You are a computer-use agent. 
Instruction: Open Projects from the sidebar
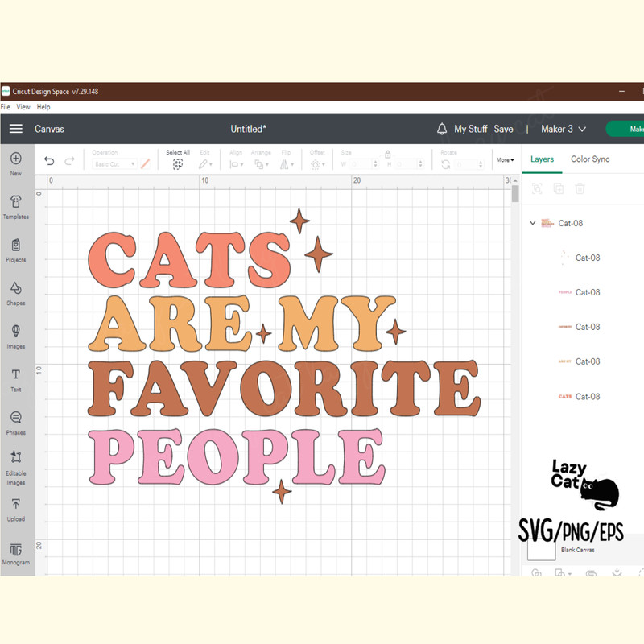(16, 246)
